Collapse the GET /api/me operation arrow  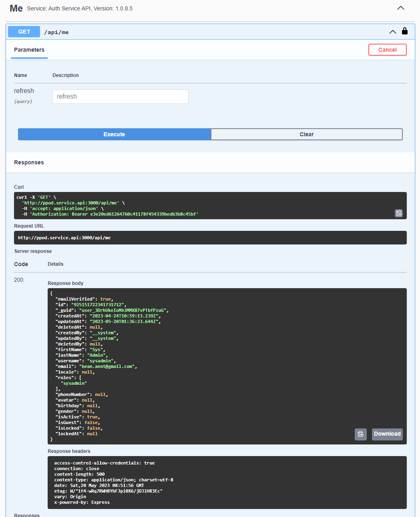tap(393, 32)
